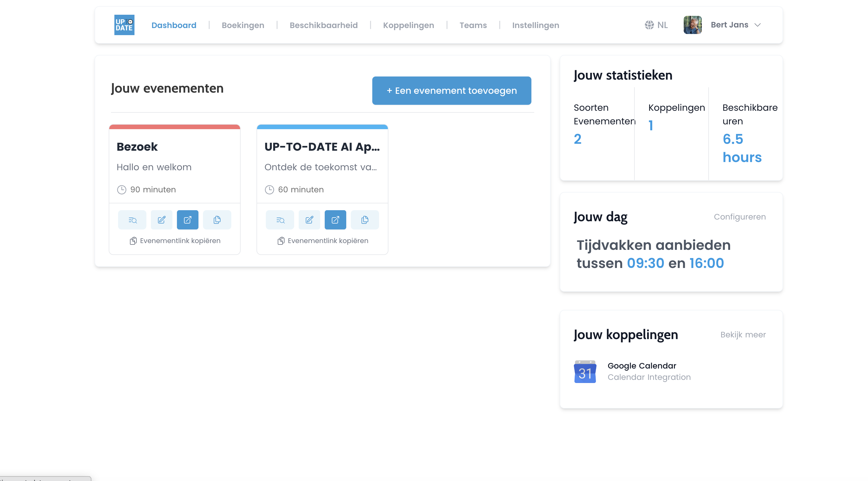The width and height of the screenshot is (868, 481).
Task: Click the 16:00 end time
Action: tap(707, 263)
